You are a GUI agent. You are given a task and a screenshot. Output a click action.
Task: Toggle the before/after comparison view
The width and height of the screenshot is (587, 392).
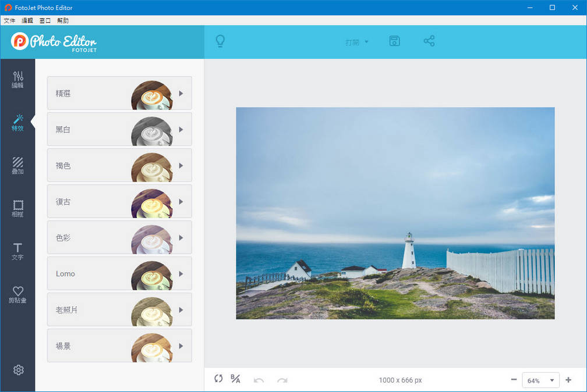tap(235, 379)
